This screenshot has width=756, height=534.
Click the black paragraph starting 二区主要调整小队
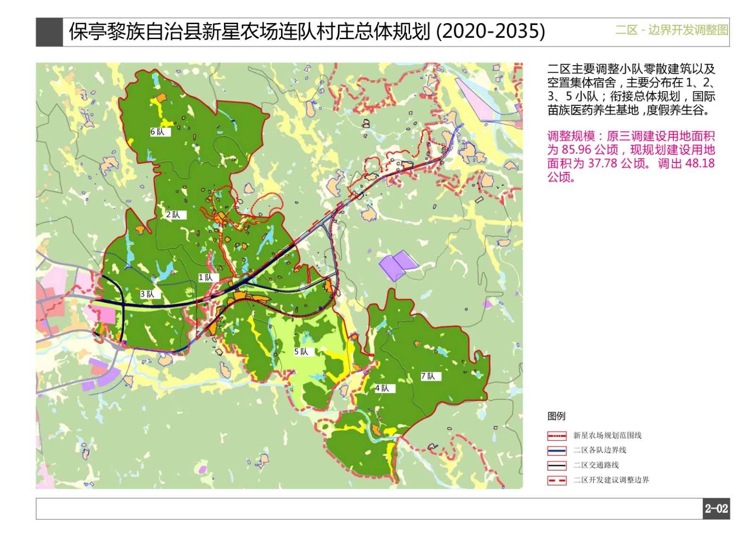tap(631, 90)
